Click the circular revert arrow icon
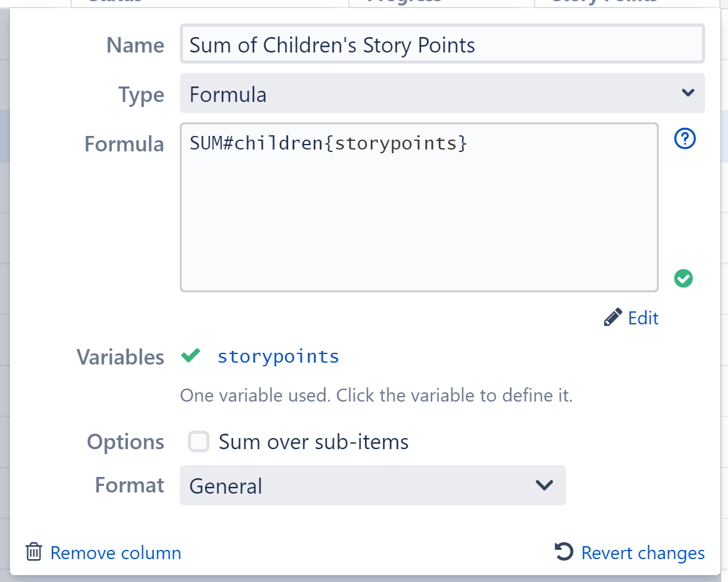 (563, 552)
